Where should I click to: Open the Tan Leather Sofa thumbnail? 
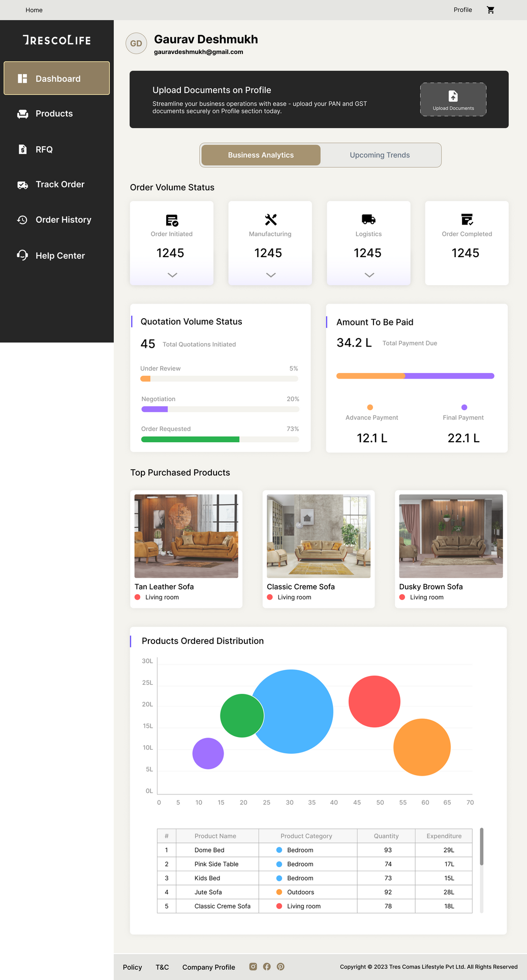tap(186, 536)
